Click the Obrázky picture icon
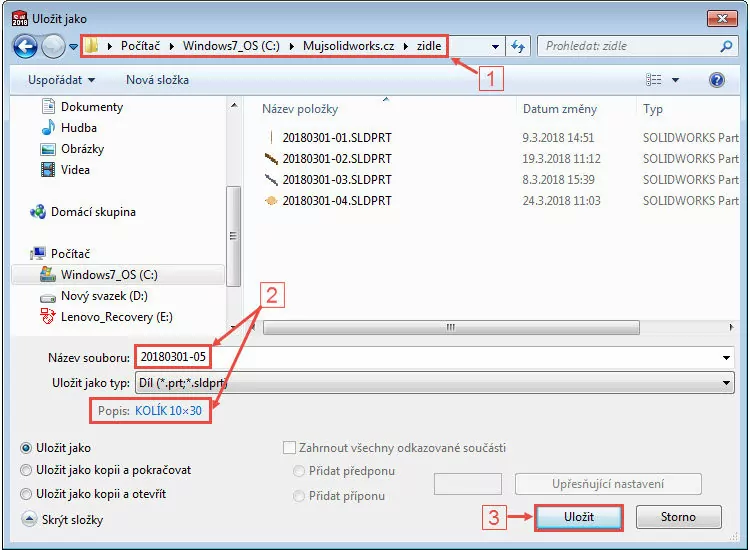The height and width of the screenshot is (550, 750). click(48, 149)
